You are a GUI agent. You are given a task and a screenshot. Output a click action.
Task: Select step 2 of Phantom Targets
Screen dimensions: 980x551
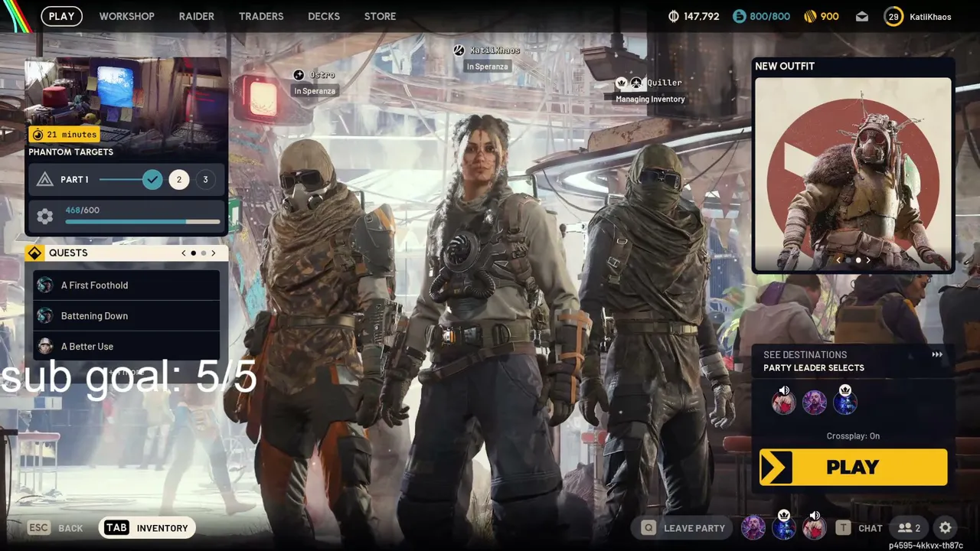pyautogui.click(x=179, y=180)
